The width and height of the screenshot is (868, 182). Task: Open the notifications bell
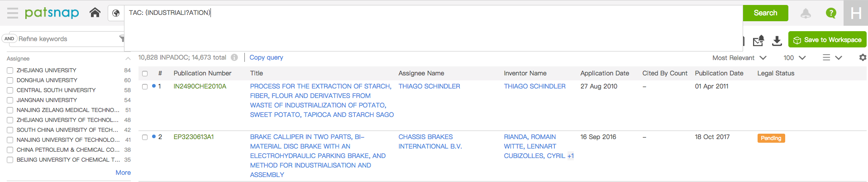(x=806, y=14)
